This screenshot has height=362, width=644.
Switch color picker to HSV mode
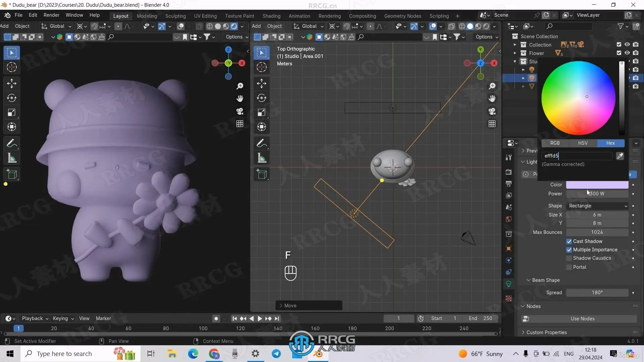point(583,143)
